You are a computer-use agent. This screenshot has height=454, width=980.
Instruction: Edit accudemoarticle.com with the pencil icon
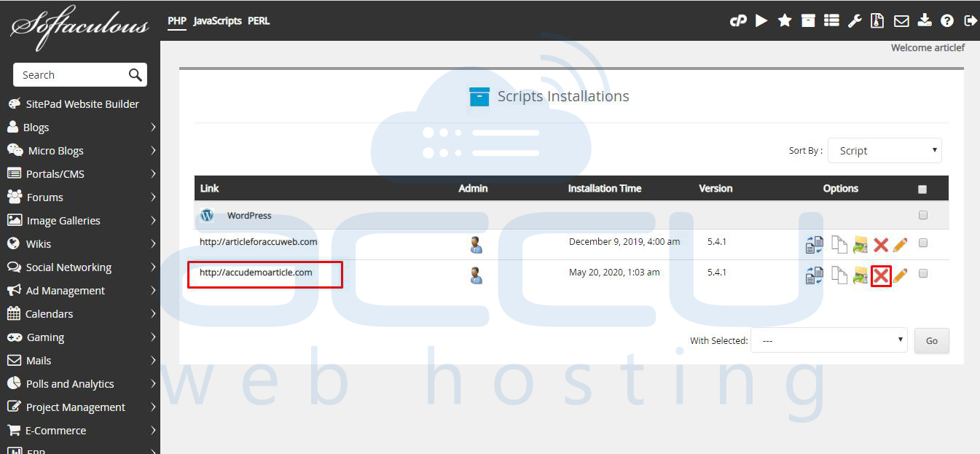click(x=900, y=275)
